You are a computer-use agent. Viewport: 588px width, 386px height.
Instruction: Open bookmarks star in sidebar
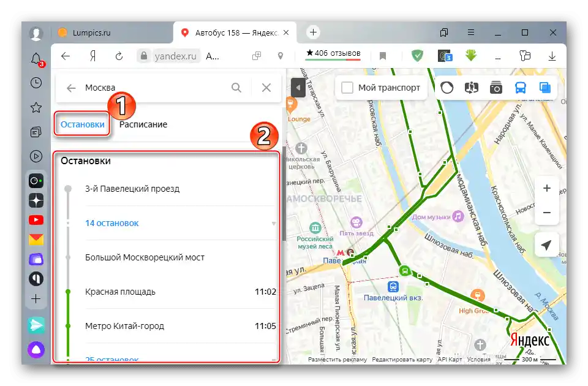pyautogui.click(x=36, y=108)
